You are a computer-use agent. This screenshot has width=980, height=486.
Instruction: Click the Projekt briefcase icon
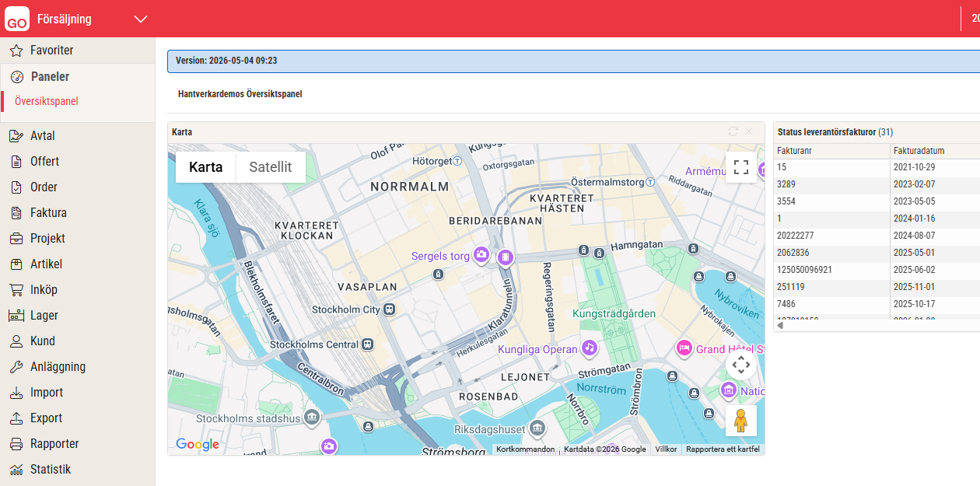pyautogui.click(x=16, y=239)
